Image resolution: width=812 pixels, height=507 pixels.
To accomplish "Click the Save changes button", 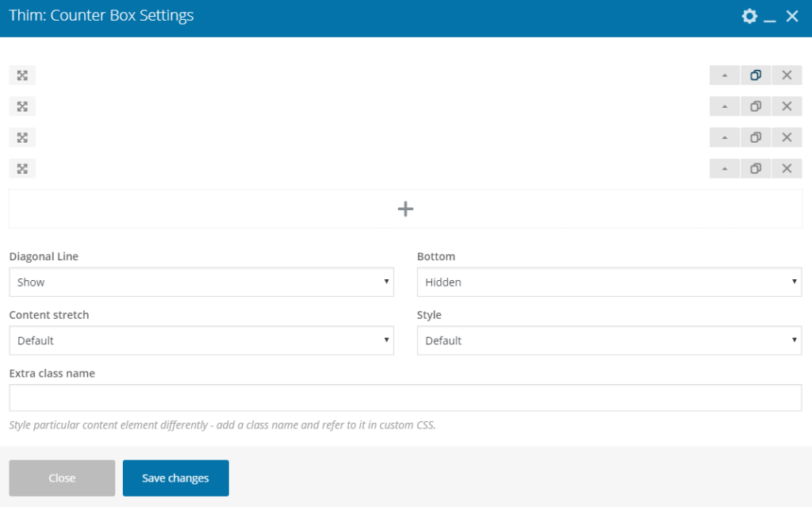I will pos(175,478).
